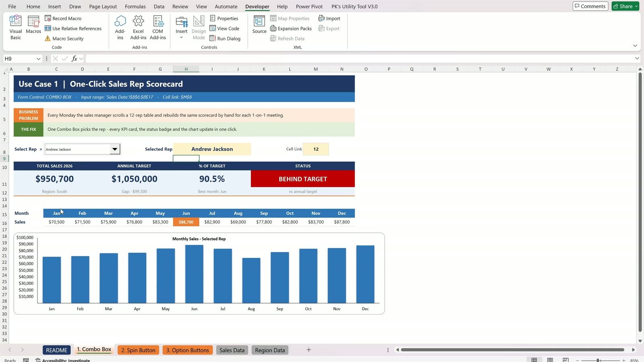Click the vertical scrollbar thumb
The image size is (644, 362).
[640, 202]
